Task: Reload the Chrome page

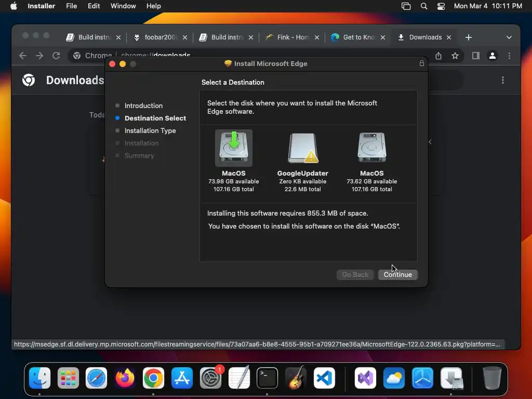Action: [56, 56]
